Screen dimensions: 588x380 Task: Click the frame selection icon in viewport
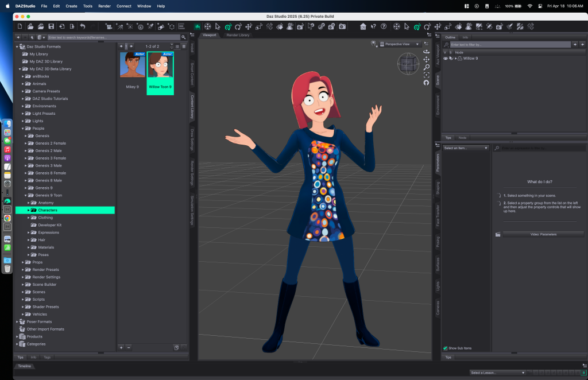click(426, 75)
